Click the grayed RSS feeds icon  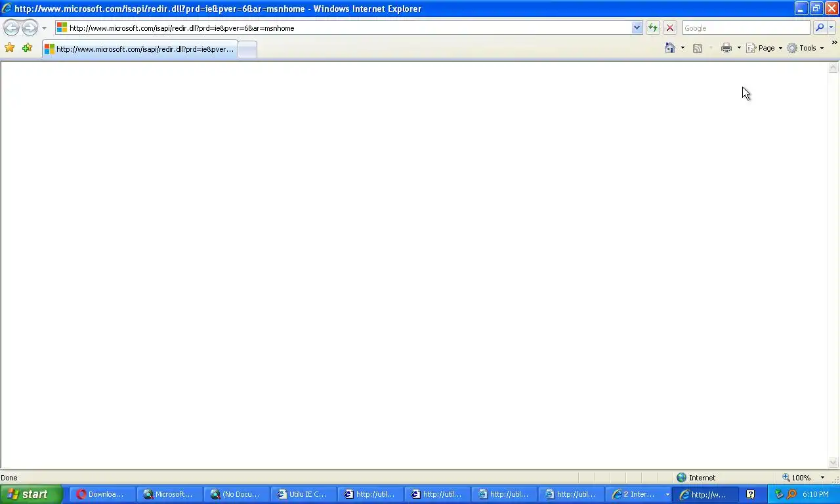[698, 48]
